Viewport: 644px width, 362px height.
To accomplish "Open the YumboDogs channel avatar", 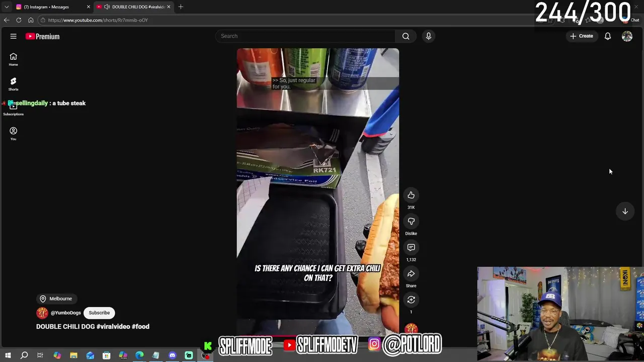I will [x=42, y=313].
